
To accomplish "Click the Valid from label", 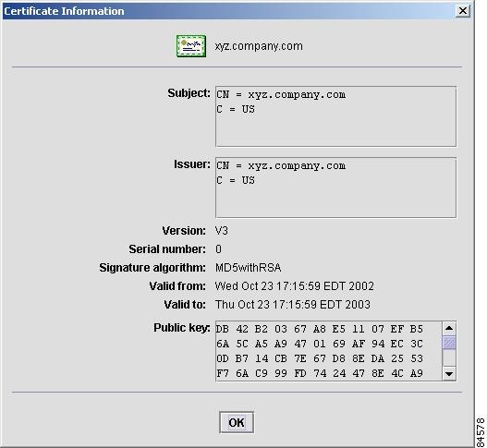I will 177,286.
